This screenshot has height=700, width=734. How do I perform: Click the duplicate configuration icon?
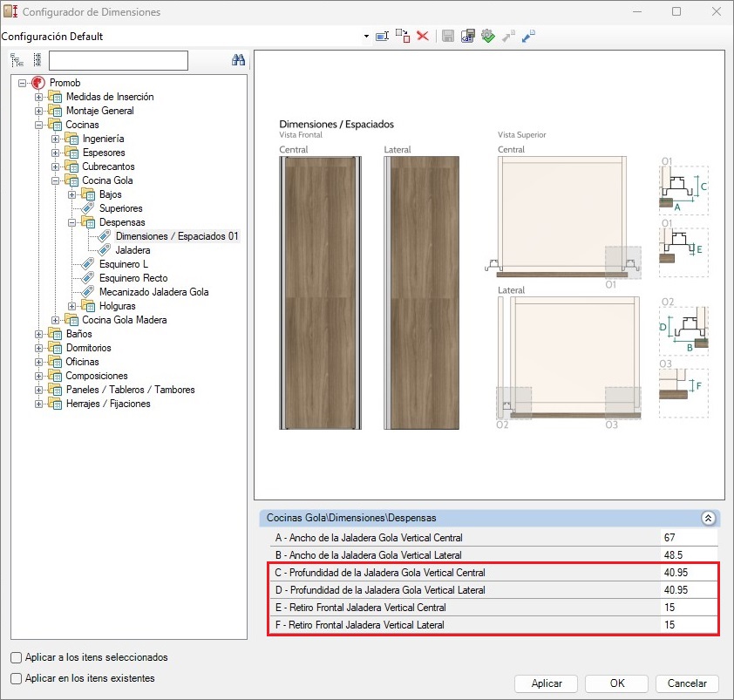pyautogui.click(x=402, y=37)
